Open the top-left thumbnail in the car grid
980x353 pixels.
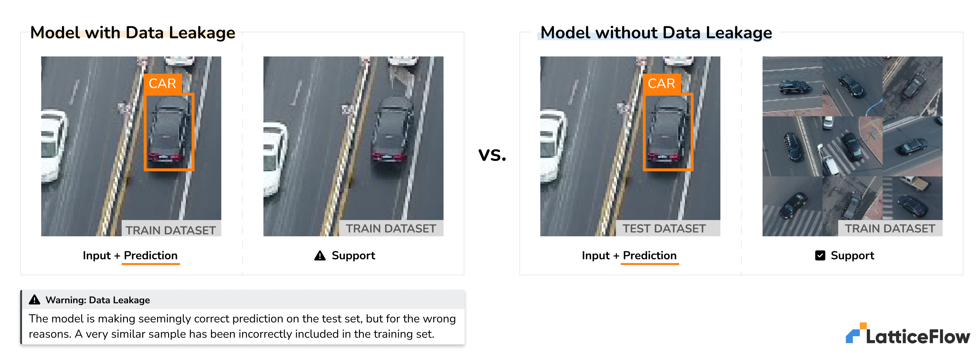792,86
